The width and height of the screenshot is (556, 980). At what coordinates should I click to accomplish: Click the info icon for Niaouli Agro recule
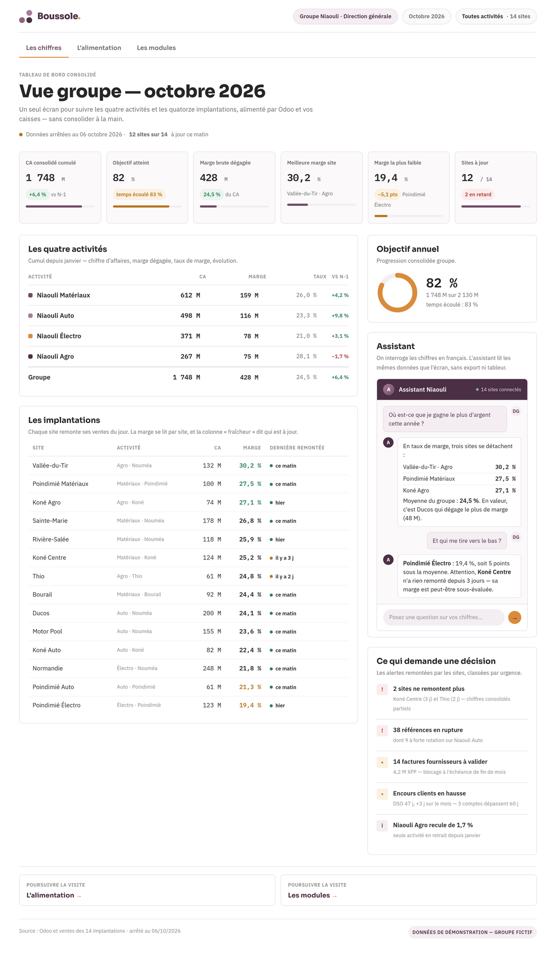point(382,825)
